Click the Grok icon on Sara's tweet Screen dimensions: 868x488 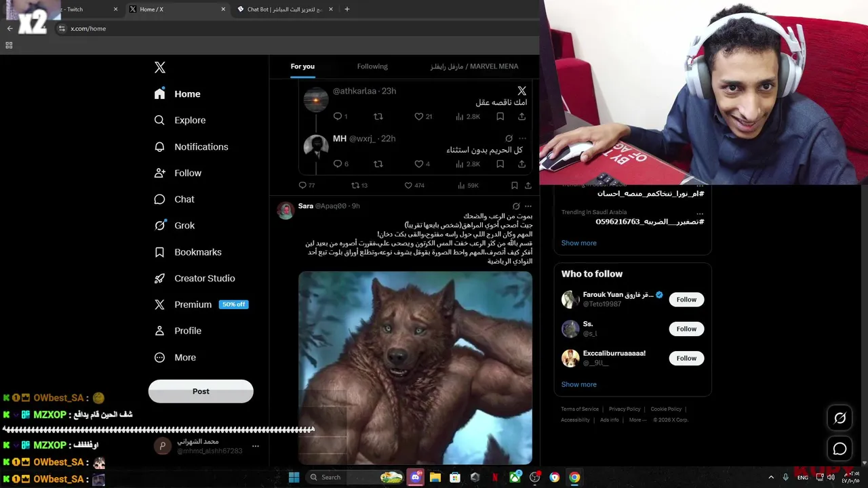click(x=516, y=206)
